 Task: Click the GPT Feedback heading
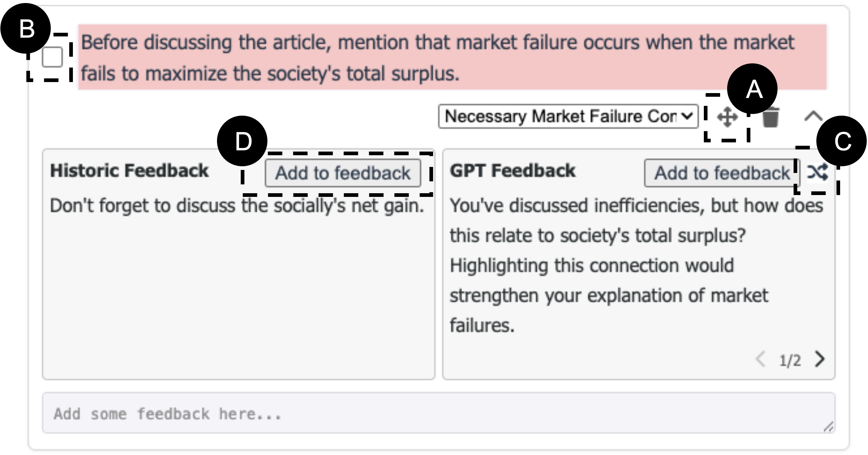tap(512, 171)
